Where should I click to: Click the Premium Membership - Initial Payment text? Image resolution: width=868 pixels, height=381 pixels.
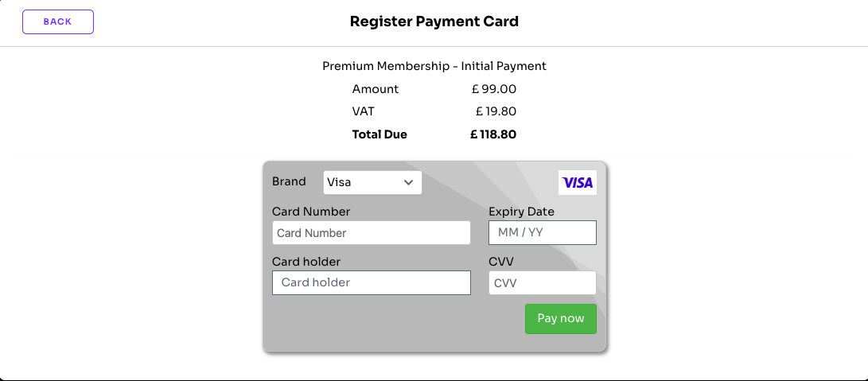[x=434, y=67]
